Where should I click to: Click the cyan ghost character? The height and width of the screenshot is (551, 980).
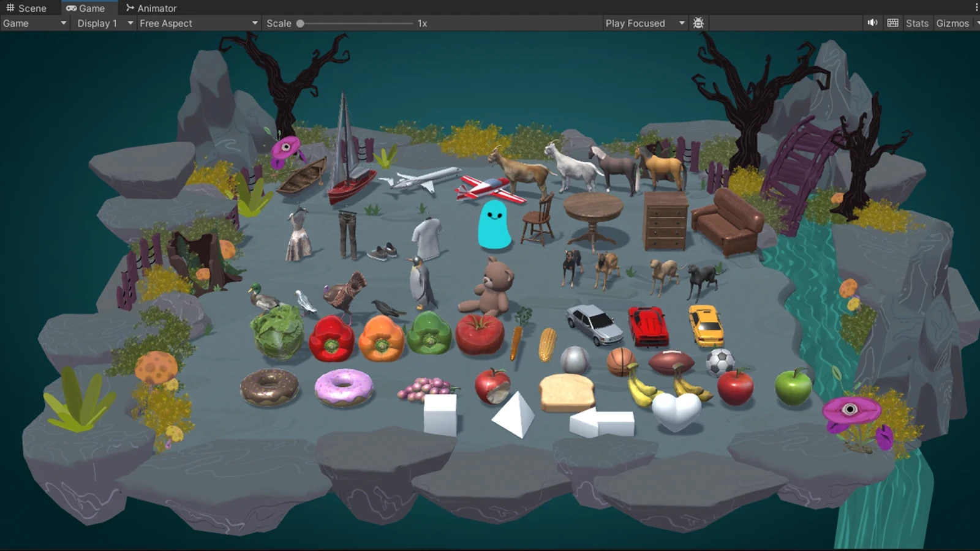pyautogui.click(x=494, y=225)
